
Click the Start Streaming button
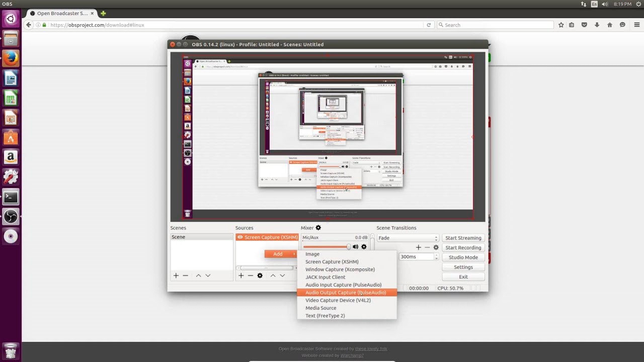(463, 238)
